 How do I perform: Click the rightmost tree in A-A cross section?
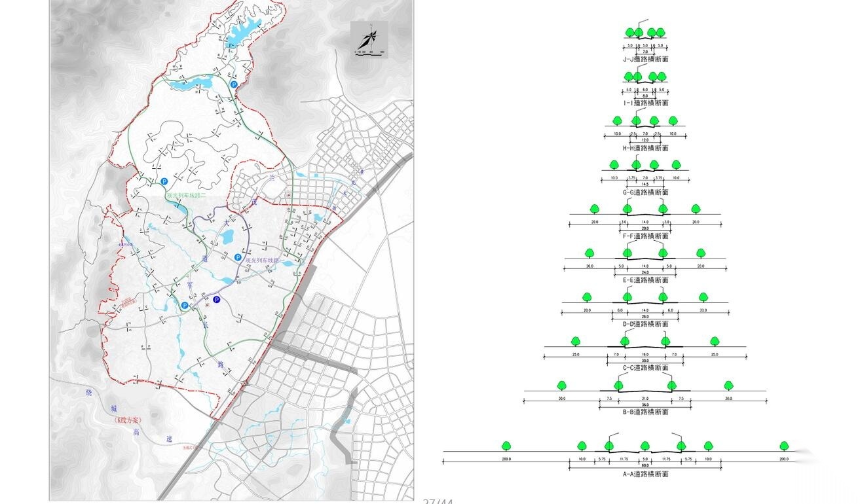click(784, 446)
